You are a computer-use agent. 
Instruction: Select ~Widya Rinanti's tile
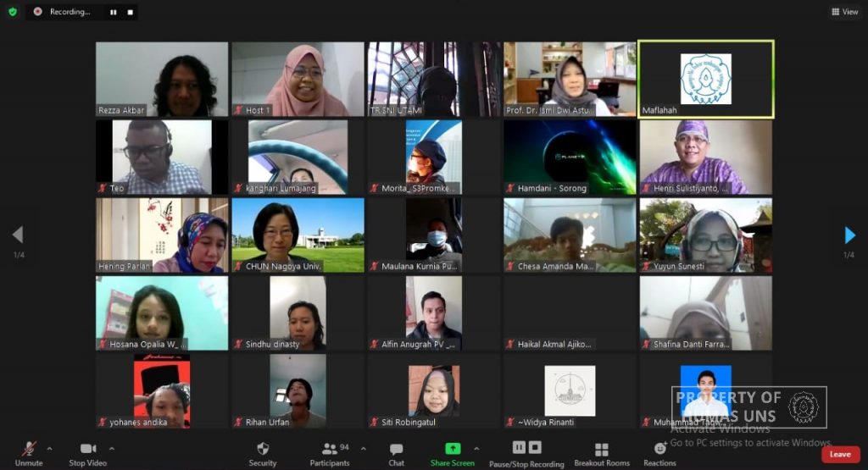coord(570,391)
